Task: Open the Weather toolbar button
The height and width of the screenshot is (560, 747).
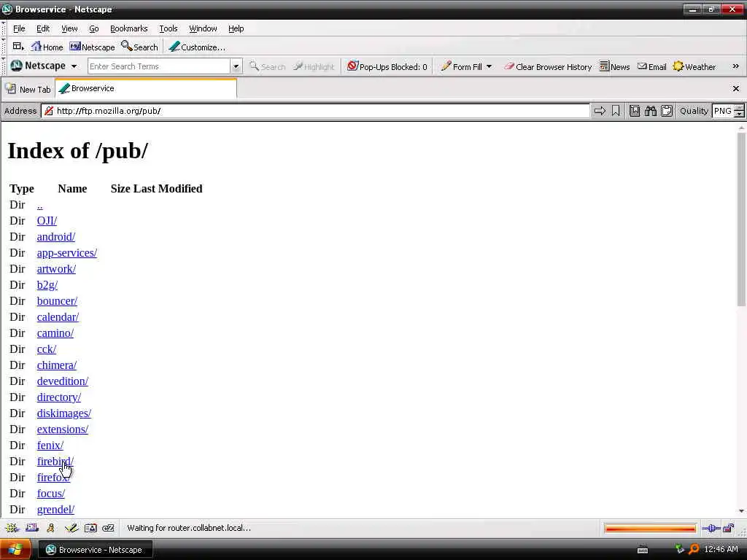Action: [x=694, y=66]
